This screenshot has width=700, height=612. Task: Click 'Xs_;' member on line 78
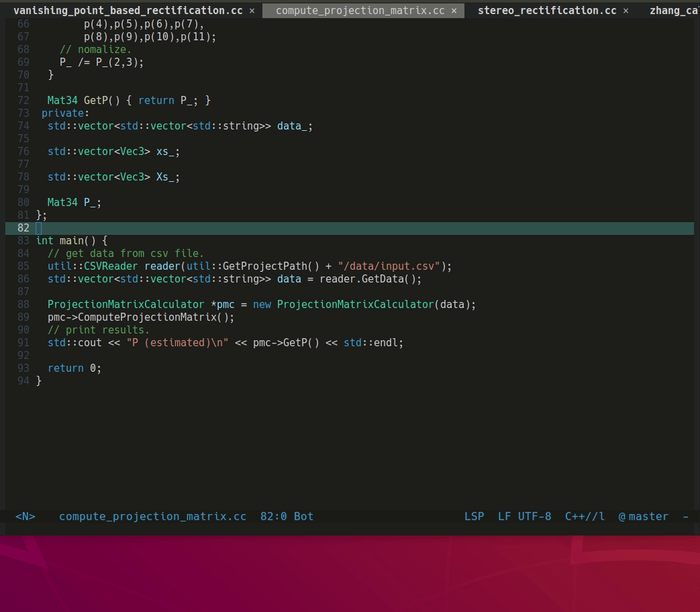(168, 177)
